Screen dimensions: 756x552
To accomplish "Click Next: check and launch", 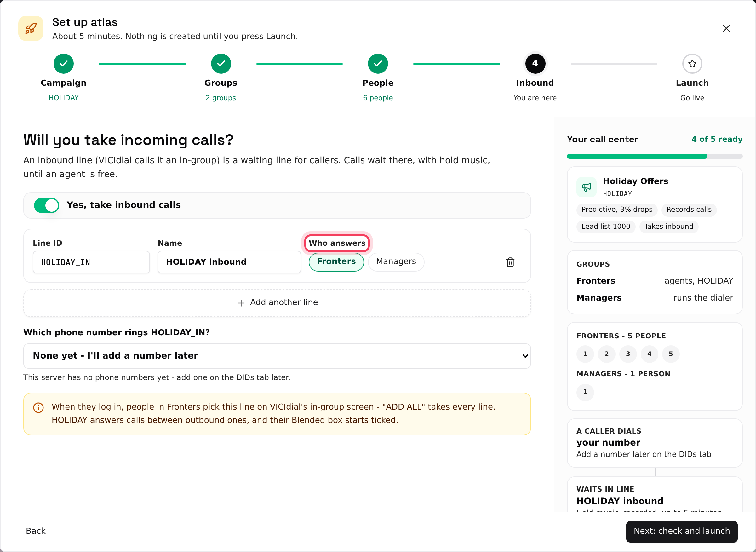I will click(x=681, y=531).
